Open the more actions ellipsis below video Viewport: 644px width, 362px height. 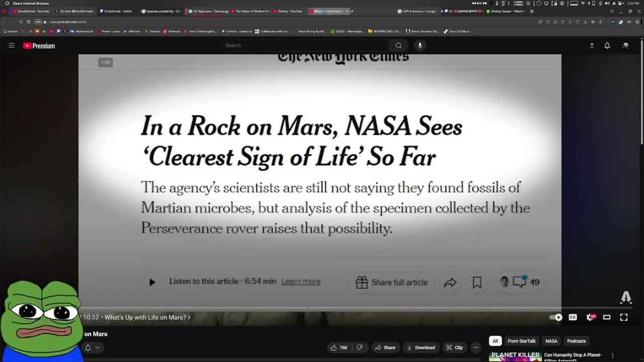tap(475, 347)
